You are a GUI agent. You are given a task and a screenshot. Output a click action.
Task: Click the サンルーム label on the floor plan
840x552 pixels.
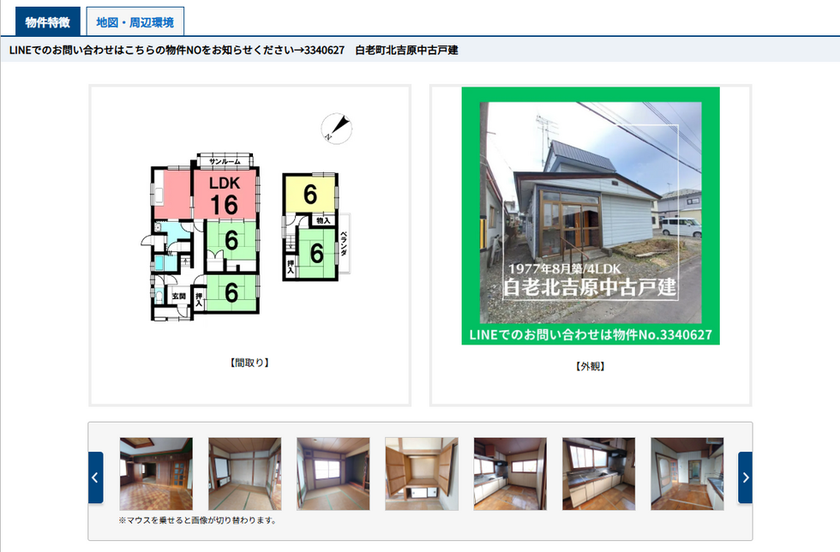[224, 161]
